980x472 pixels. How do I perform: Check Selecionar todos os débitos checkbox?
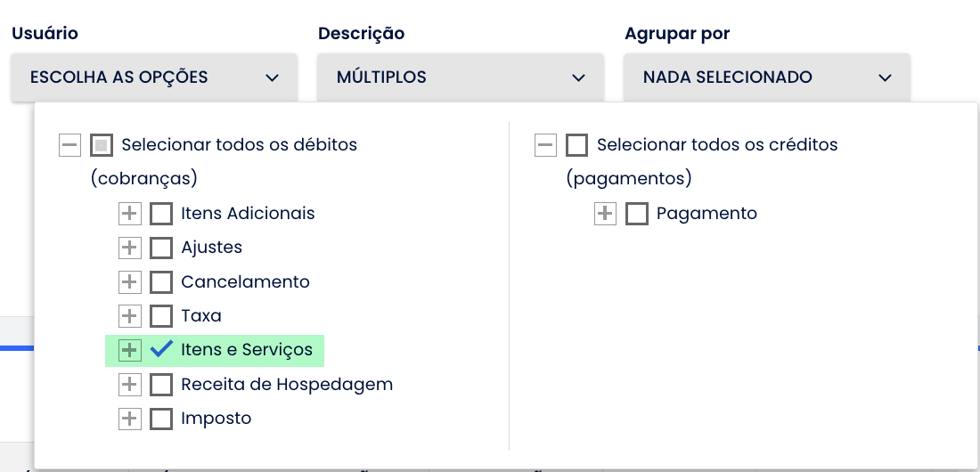102,144
